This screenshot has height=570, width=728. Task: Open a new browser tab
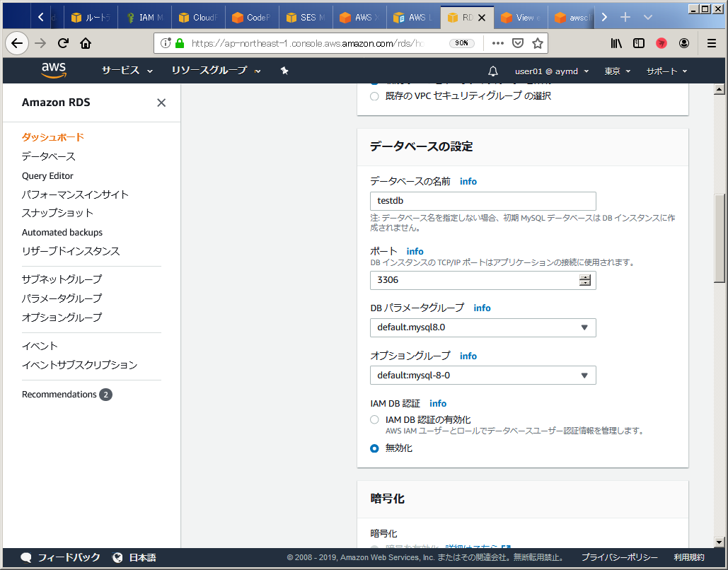(x=625, y=17)
